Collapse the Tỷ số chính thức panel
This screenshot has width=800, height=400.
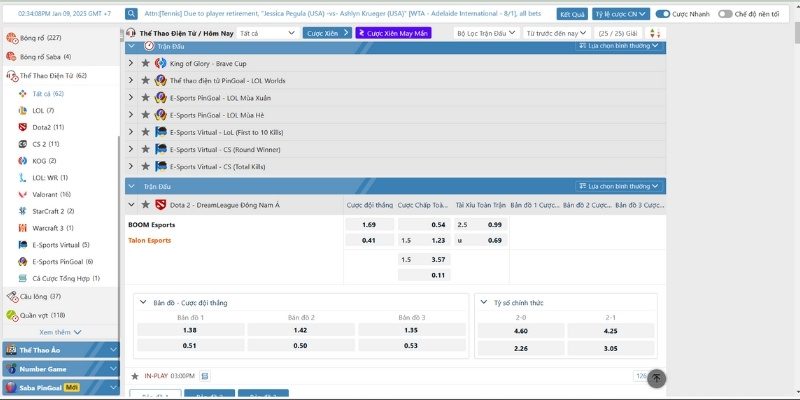484,303
